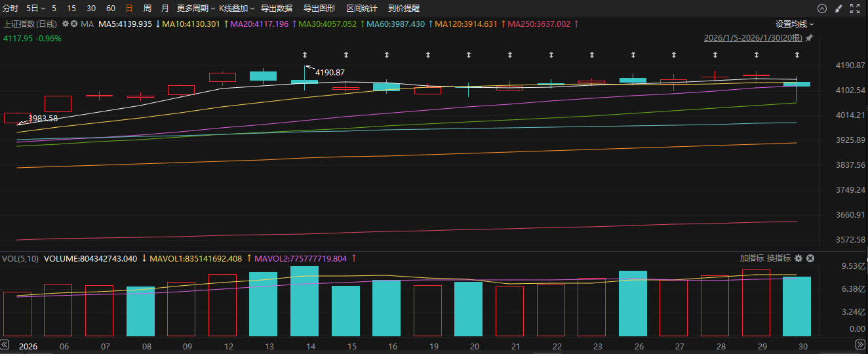Close the VOL indicator panel
Image resolution: width=868 pixels, height=354 pixels.
(x=810, y=258)
